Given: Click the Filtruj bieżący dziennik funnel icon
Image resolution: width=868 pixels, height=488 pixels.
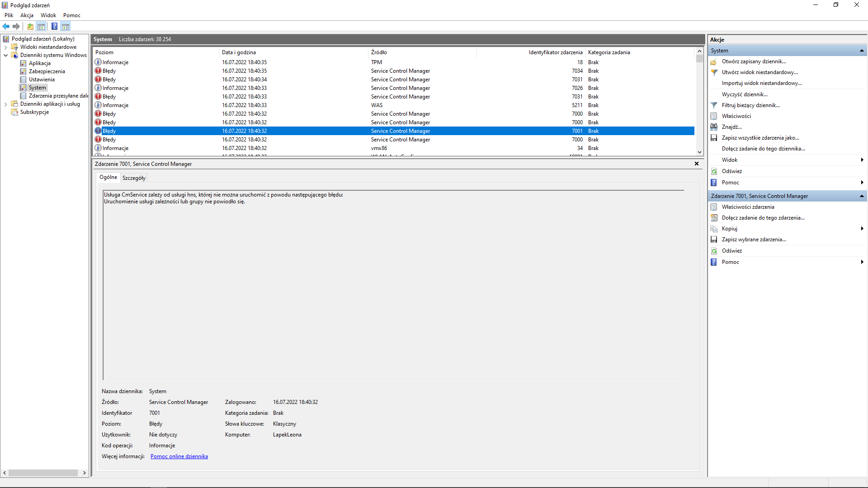Looking at the screenshot, I should click(714, 105).
